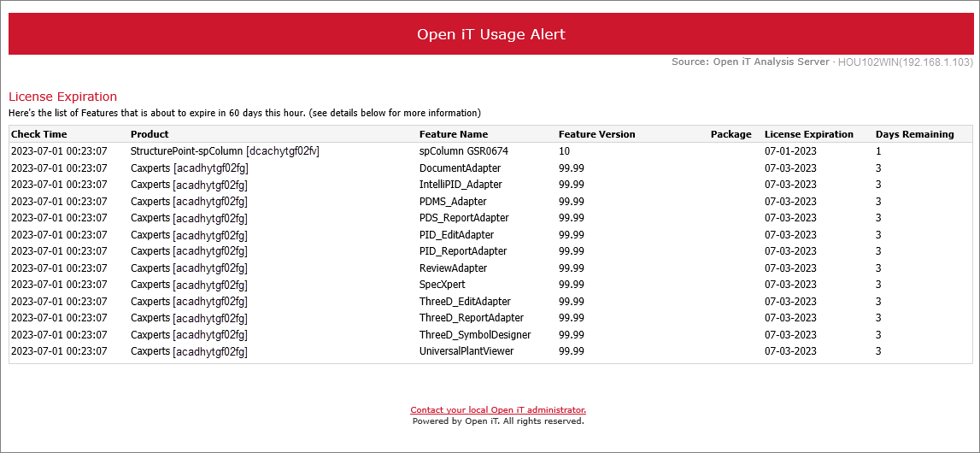Click the features about to expire description line
This screenshot has height=453, width=980.
[x=244, y=113]
